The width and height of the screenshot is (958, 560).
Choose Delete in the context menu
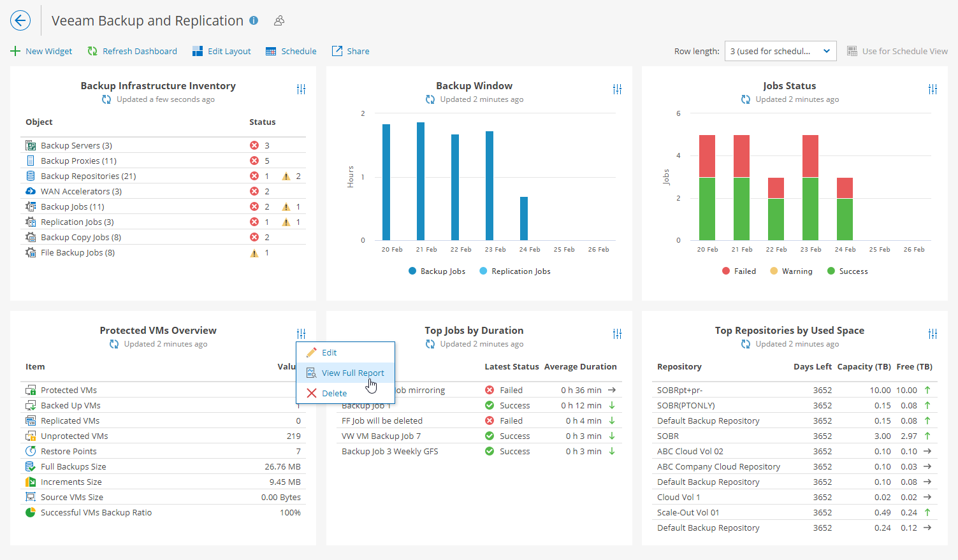click(x=345, y=393)
